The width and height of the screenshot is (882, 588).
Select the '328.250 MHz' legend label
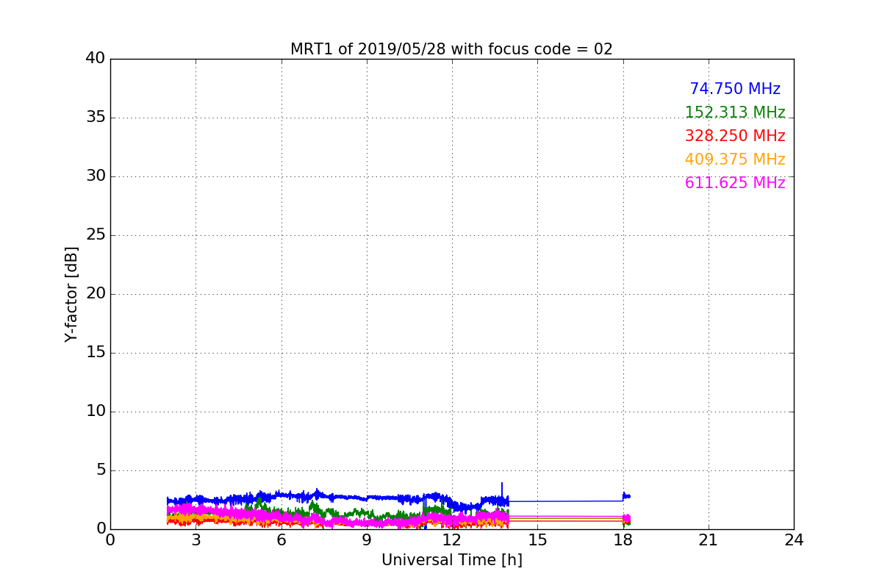pos(735,136)
